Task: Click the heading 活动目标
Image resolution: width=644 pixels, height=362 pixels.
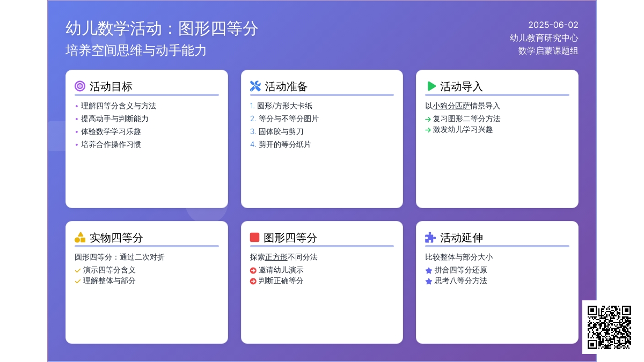Action: (x=111, y=86)
